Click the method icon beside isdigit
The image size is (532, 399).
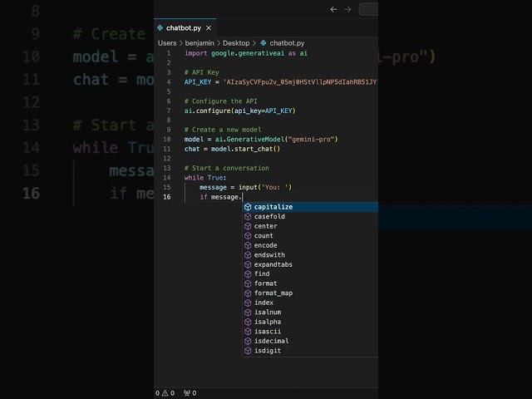pos(248,351)
